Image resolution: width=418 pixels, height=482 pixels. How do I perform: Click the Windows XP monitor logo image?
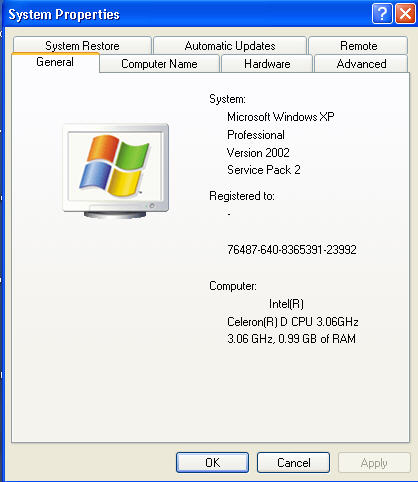(116, 171)
